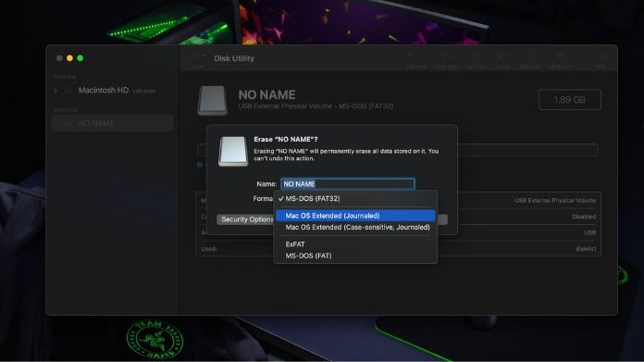Image resolution: width=644 pixels, height=362 pixels.
Task: Click the "USB External Physical Volume" table value
Action: pyautogui.click(x=555, y=201)
